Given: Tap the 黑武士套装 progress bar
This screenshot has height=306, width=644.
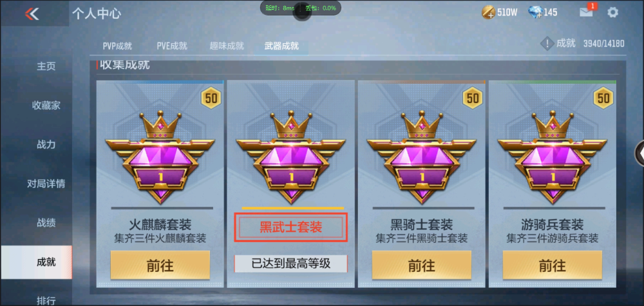Looking at the screenshot, I should tap(292, 208).
